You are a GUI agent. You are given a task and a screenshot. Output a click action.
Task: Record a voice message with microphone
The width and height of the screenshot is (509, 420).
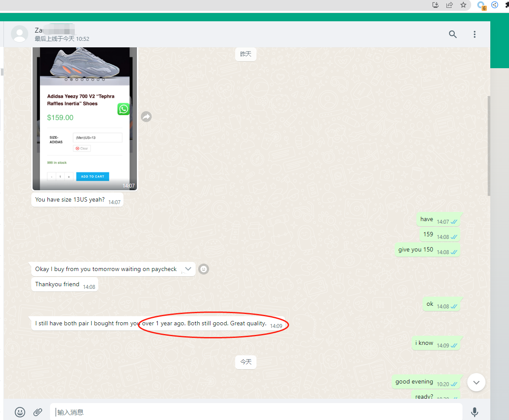pyautogui.click(x=475, y=412)
